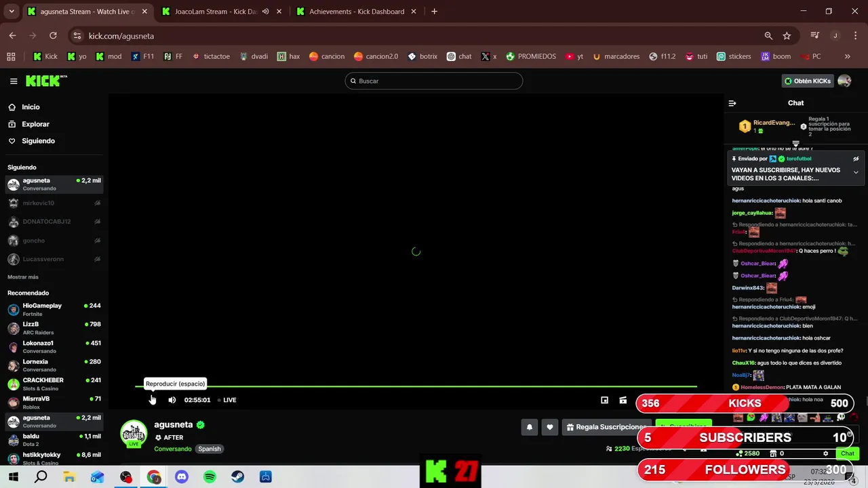Collapse the chat panel with arrow icon

(x=732, y=103)
